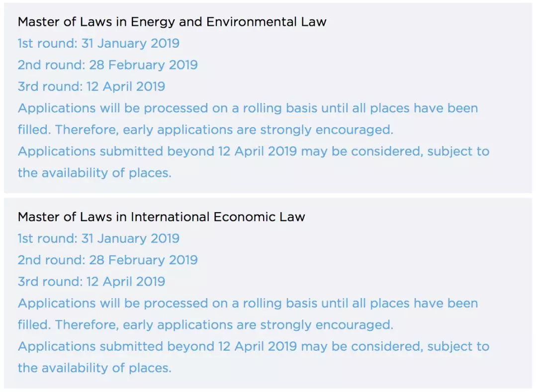Click 'early applications are strongly encouraged' under International Economic Law

[258, 325]
